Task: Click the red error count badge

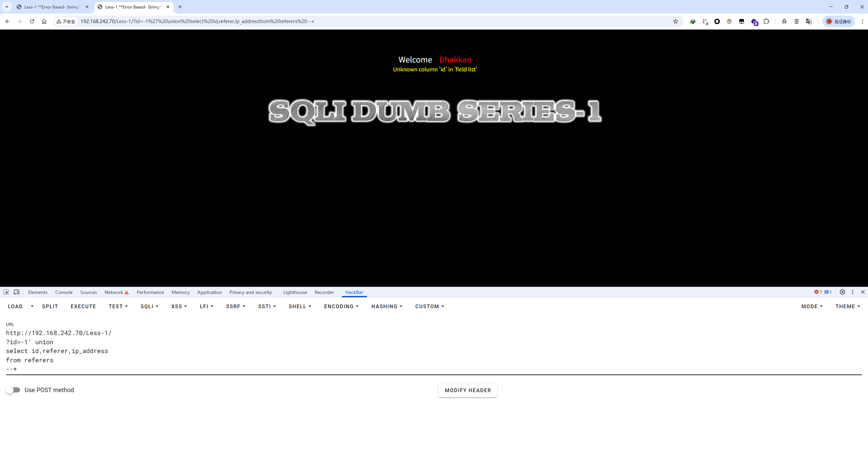Action: [x=818, y=292]
